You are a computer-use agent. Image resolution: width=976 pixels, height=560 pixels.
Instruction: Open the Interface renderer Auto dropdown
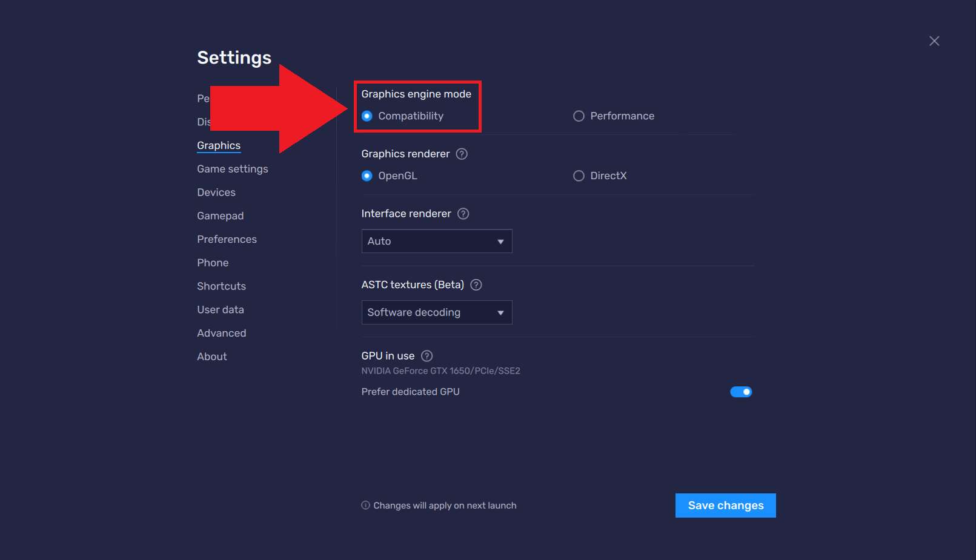pyautogui.click(x=436, y=241)
